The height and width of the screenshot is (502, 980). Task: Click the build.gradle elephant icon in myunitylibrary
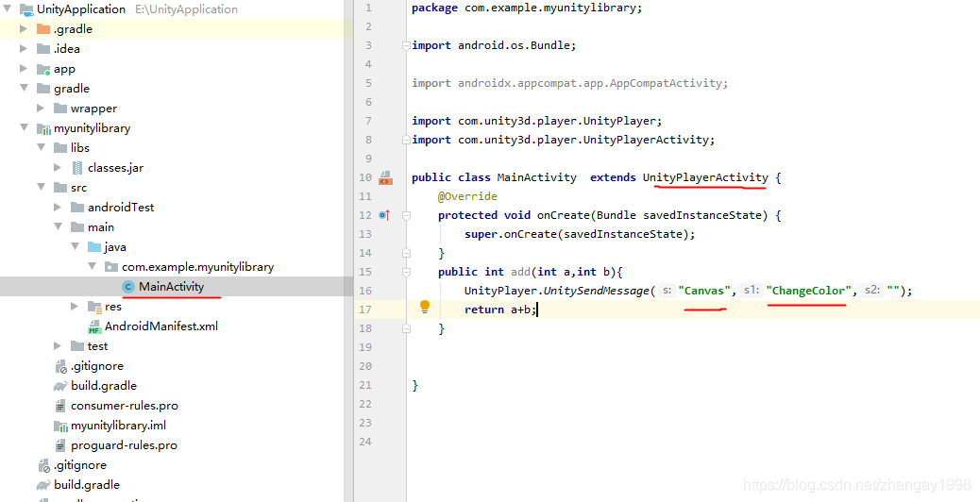[x=60, y=386]
